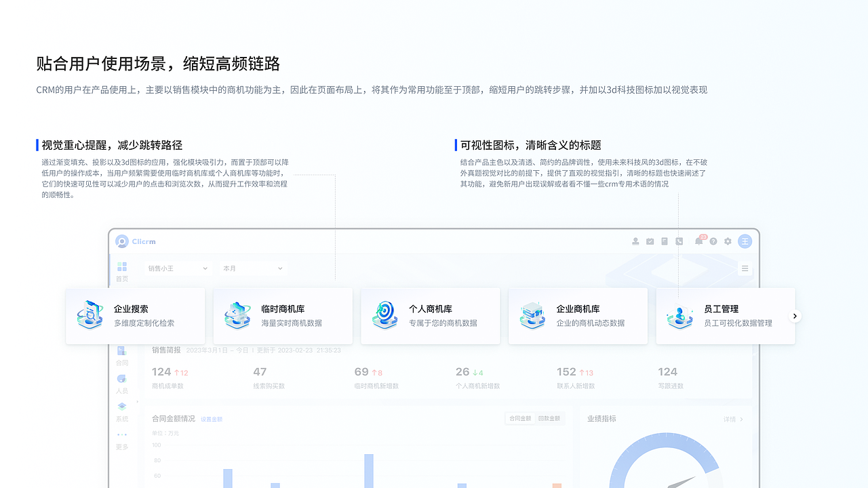Select 首页 in the sidebar navigation
The height and width of the screenshot is (488, 868).
(123, 271)
